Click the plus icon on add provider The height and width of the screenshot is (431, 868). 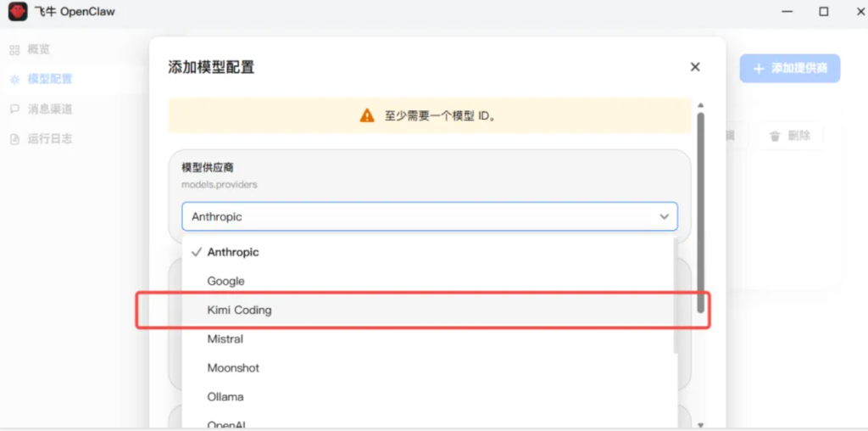point(758,68)
